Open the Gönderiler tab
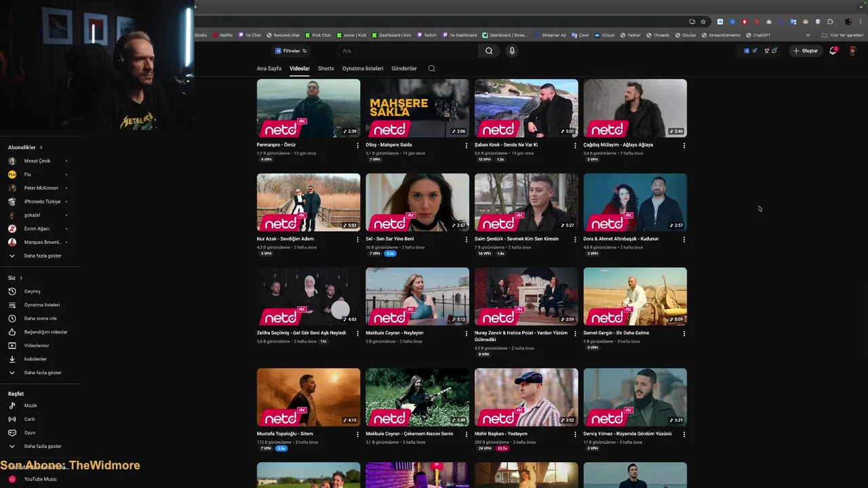 point(404,68)
